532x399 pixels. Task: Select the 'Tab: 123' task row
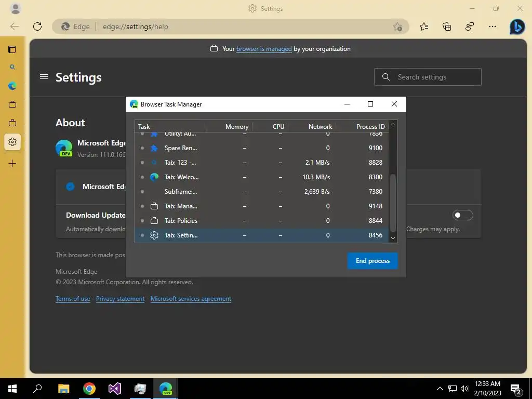coord(261,163)
